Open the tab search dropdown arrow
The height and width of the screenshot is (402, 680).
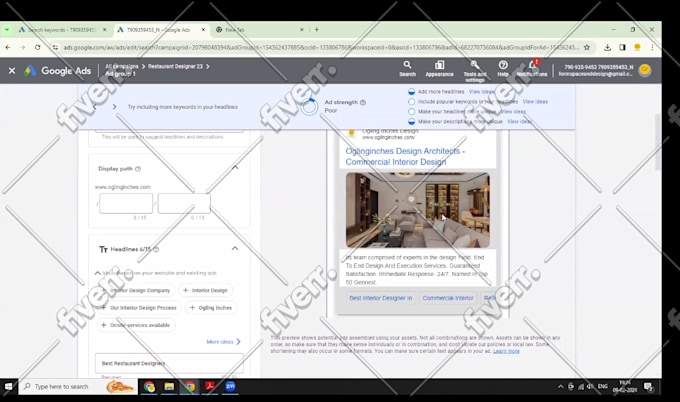point(7,29)
